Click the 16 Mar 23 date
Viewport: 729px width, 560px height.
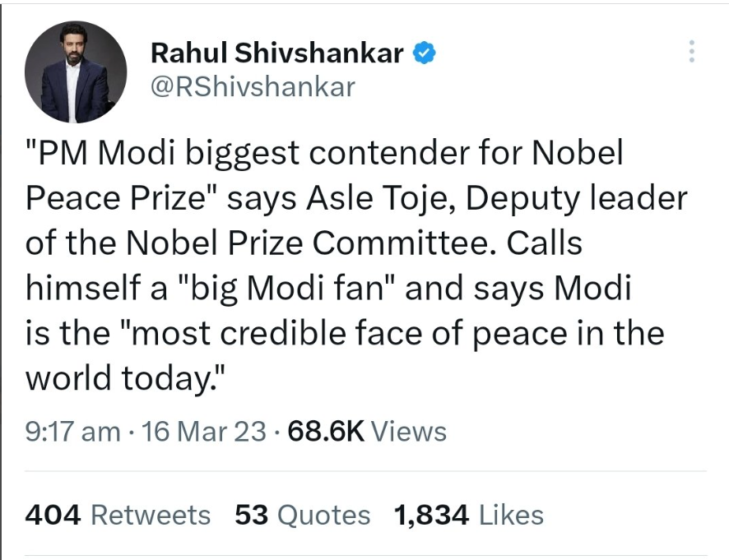203,431
